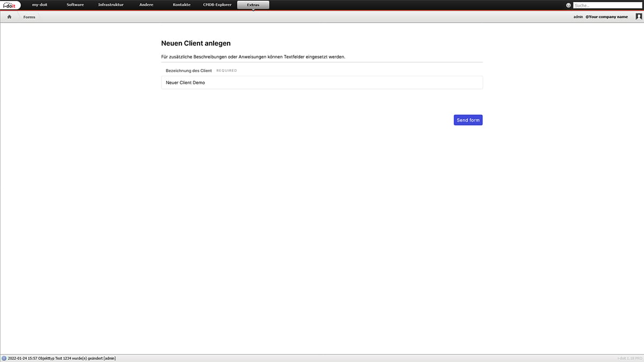Select the Extras tab
This screenshot has height=362, width=644.
253,5
